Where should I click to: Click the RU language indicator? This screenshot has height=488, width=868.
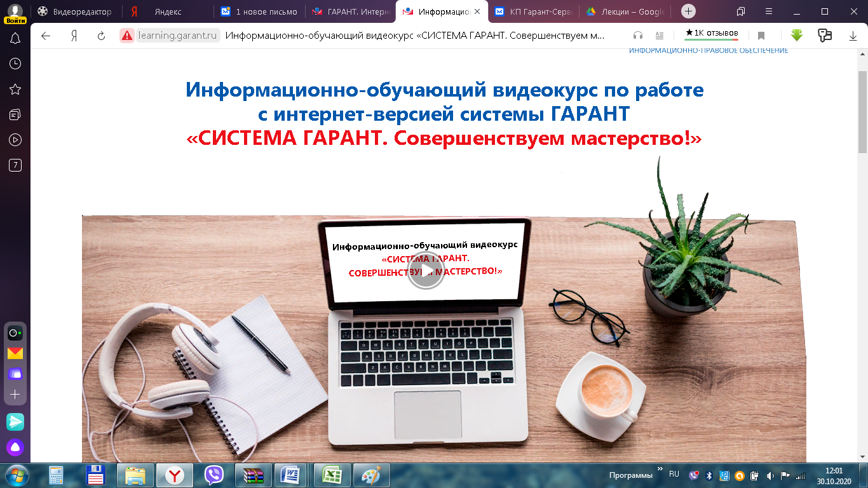(x=674, y=474)
